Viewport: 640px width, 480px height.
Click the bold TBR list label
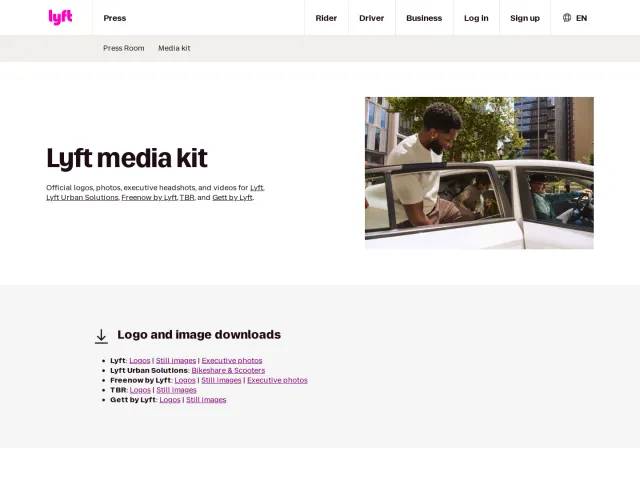coord(118,390)
